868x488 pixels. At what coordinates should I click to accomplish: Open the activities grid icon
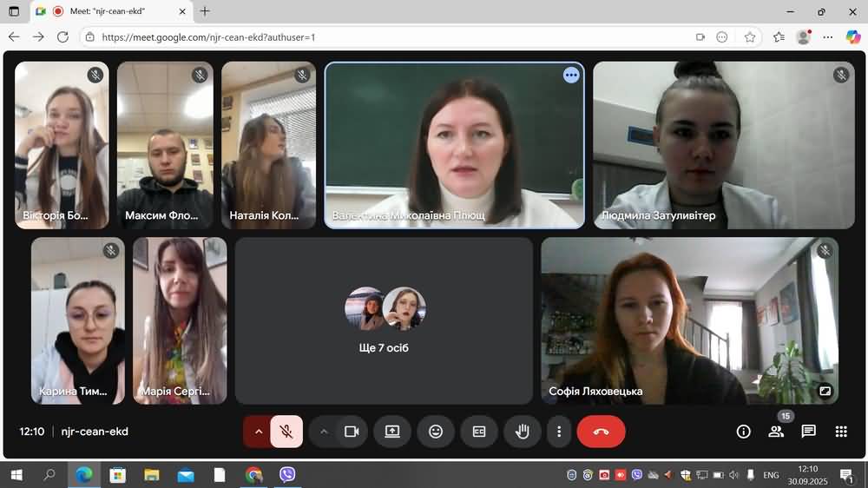click(x=840, y=432)
